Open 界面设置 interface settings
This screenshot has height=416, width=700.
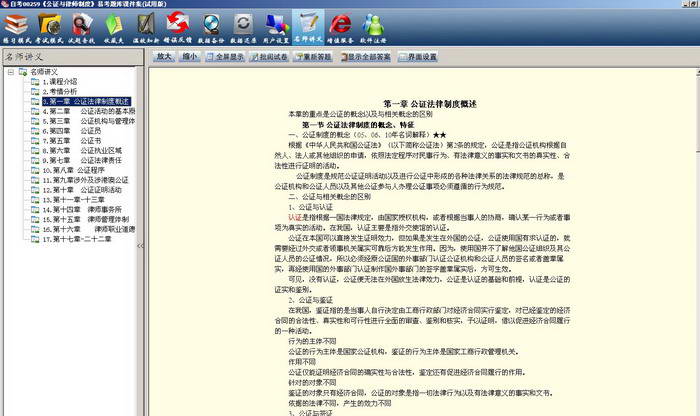point(418,57)
